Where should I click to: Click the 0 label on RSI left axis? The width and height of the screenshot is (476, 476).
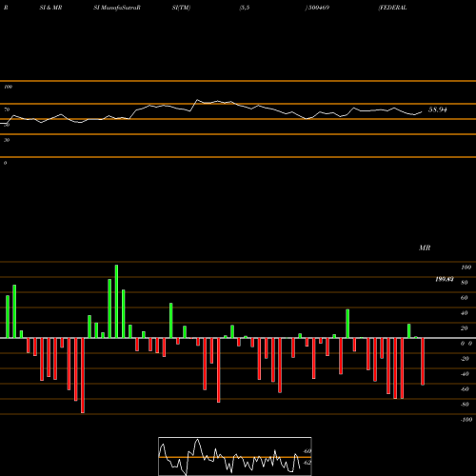pos(5,163)
